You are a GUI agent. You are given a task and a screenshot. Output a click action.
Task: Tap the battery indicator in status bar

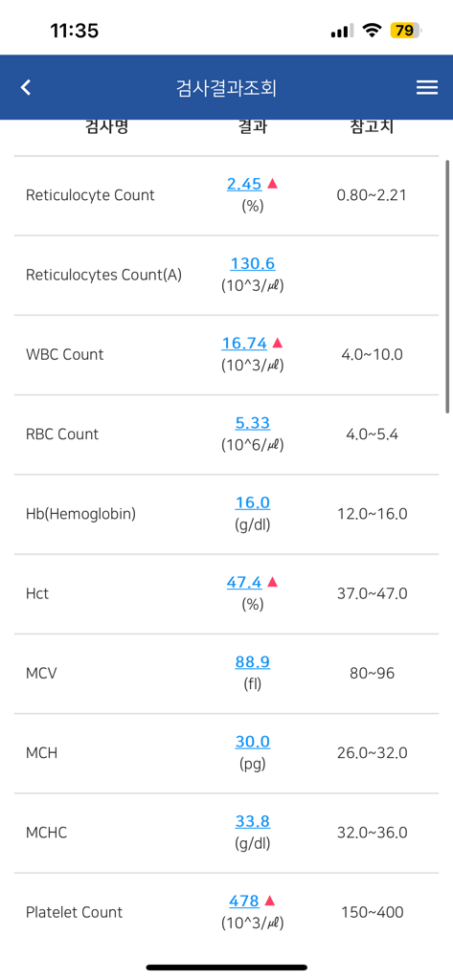coord(405,30)
